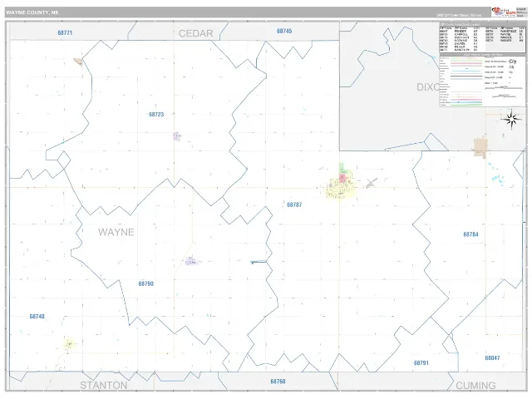This screenshot has height=399, width=532.
Task: Click the map legend line samples
Action: pyautogui.click(x=466, y=81)
